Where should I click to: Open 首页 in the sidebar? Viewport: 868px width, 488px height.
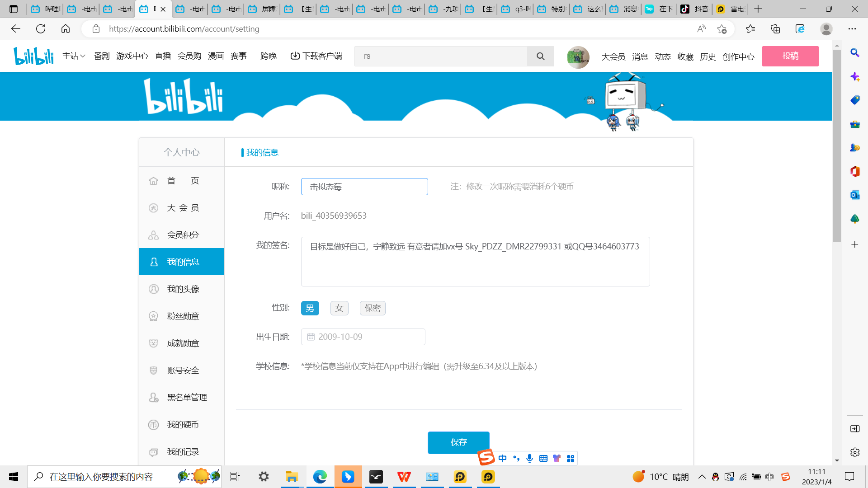click(182, 181)
